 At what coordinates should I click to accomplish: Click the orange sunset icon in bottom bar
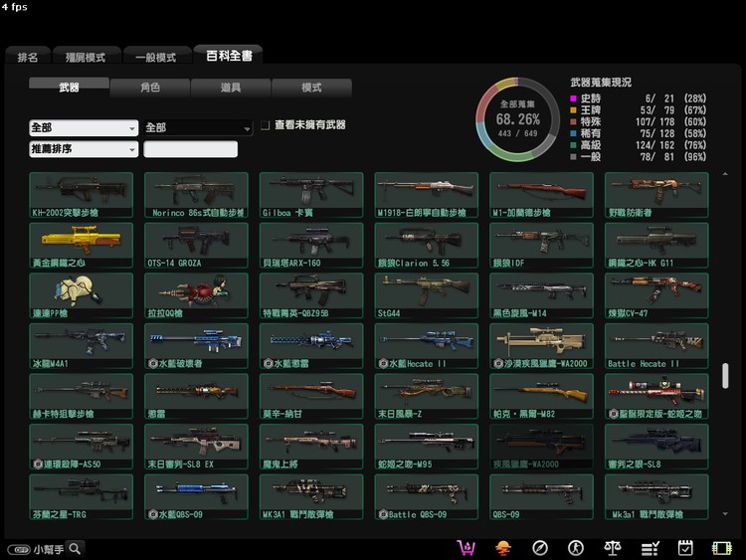[503, 548]
